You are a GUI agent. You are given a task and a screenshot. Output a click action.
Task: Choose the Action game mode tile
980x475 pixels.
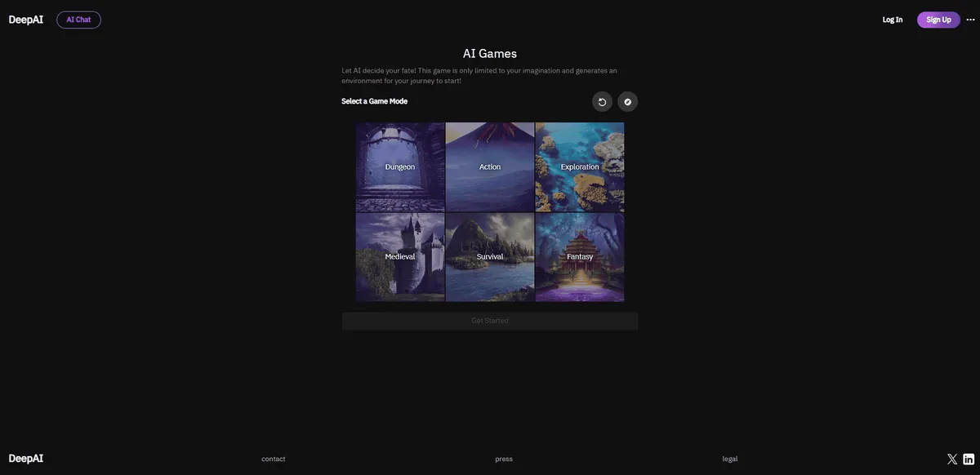[490, 167]
